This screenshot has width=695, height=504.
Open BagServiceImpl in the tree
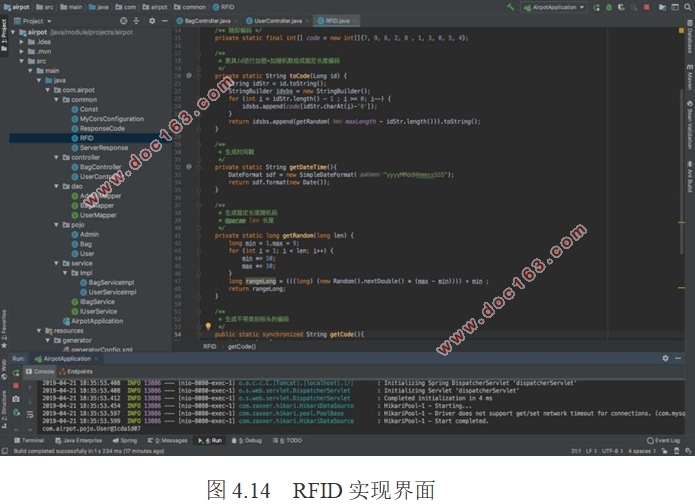(x=107, y=282)
